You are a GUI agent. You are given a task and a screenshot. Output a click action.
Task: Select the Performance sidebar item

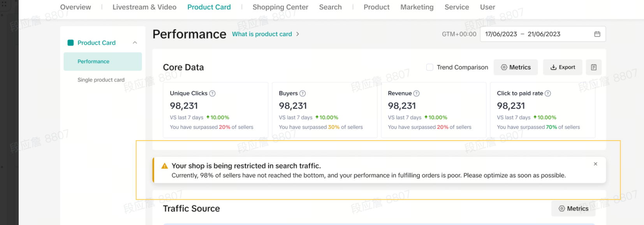click(x=93, y=62)
